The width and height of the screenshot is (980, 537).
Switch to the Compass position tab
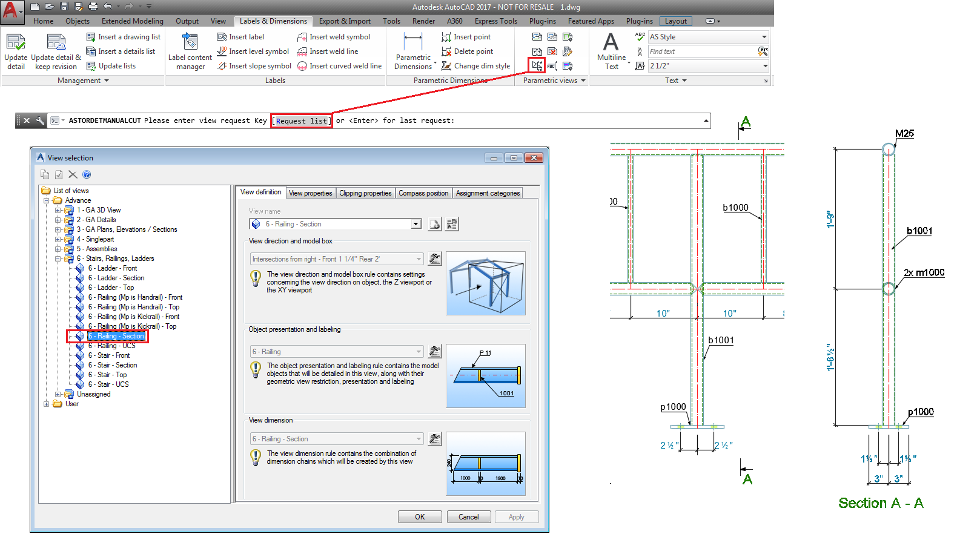click(x=423, y=193)
